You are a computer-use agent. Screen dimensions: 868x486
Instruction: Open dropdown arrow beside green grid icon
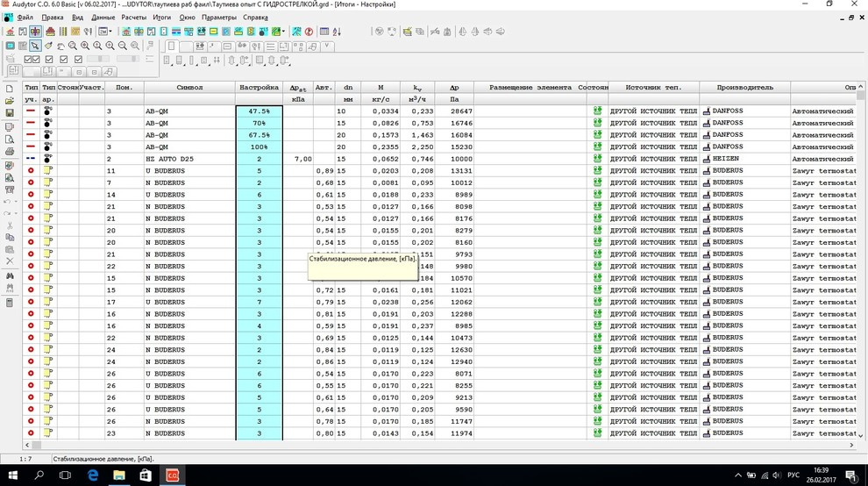pos(285,32)
